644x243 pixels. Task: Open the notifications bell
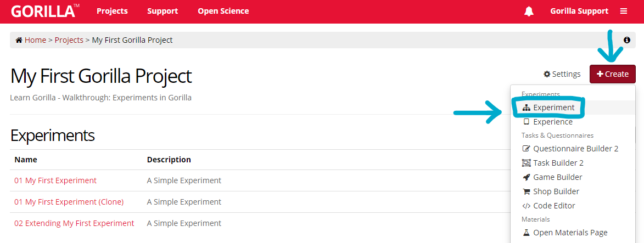(529, 11)
